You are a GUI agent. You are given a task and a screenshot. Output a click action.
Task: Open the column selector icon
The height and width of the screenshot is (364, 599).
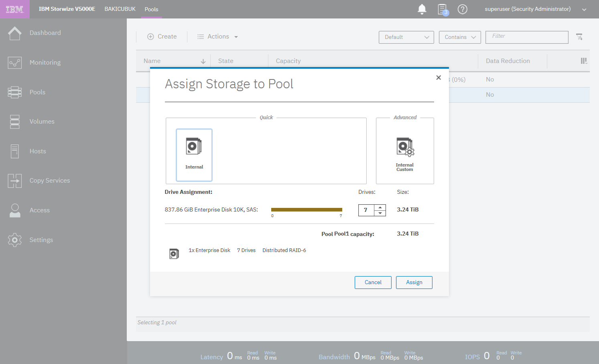click(x=584, y=61)
